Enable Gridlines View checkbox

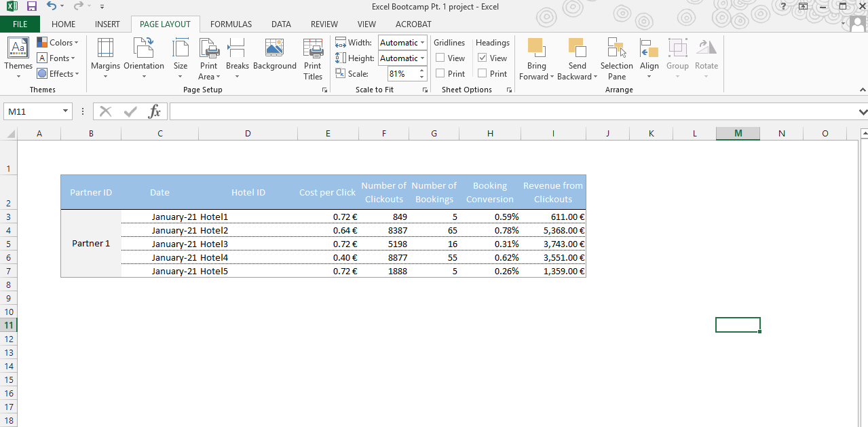tap(440, 58)
